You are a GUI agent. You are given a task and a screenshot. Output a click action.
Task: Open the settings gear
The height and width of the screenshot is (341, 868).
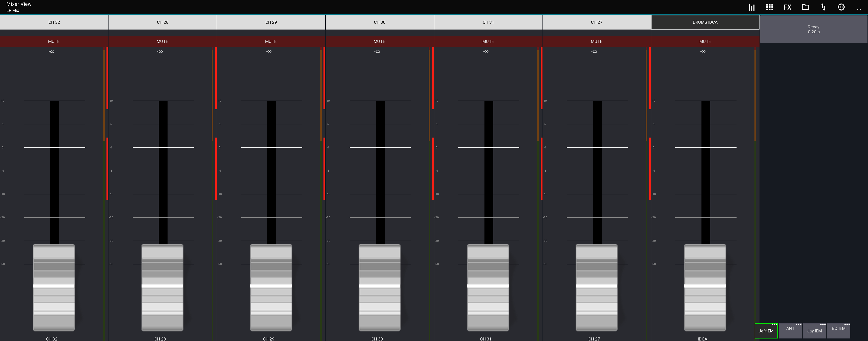click(841, 7)
